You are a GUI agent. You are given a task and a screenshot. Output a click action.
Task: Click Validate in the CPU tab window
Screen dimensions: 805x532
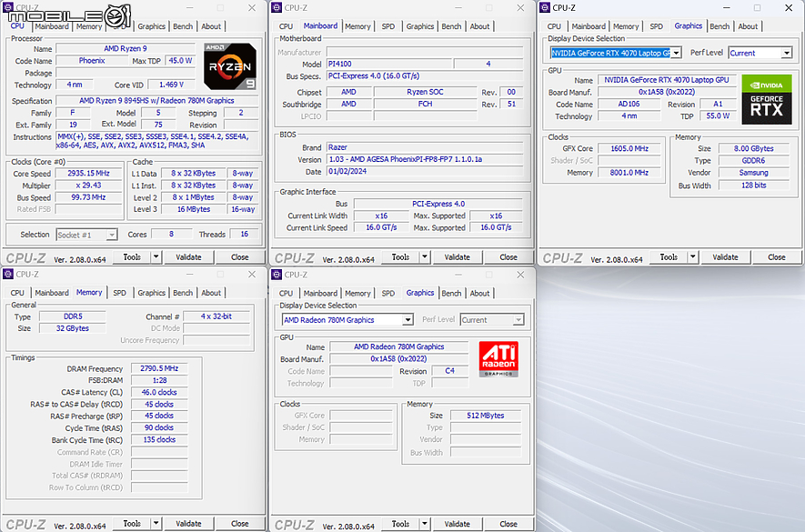pyautogui.click(x=188, y=256)
